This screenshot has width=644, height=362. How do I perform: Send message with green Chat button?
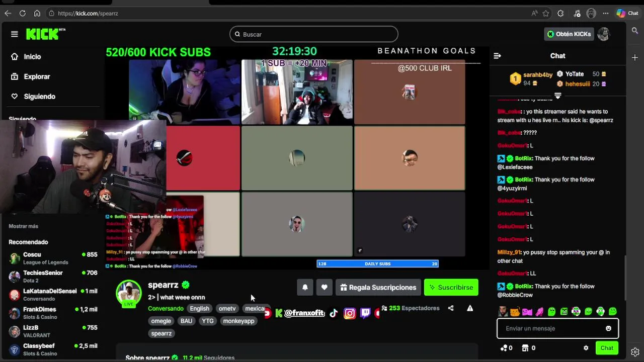click(x=607, y=348)
